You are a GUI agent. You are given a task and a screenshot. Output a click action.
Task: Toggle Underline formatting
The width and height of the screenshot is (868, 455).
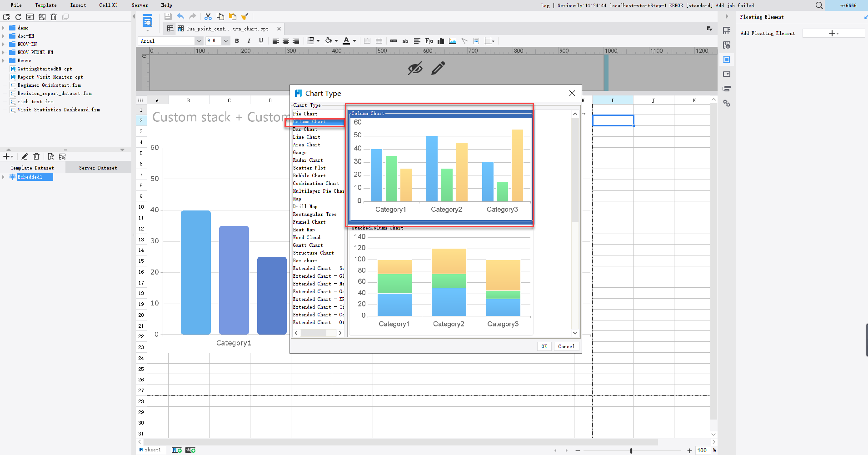pyautogui.click(x=261, y=41)
